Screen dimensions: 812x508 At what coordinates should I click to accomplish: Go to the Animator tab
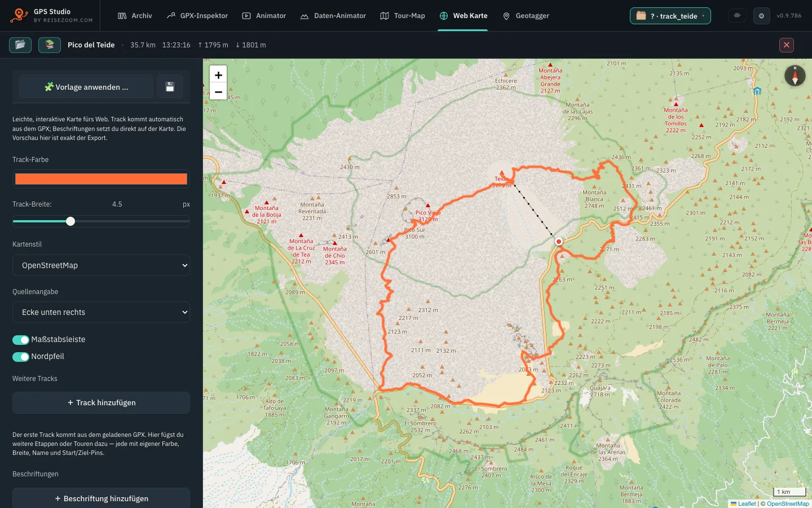pos(264,16)
